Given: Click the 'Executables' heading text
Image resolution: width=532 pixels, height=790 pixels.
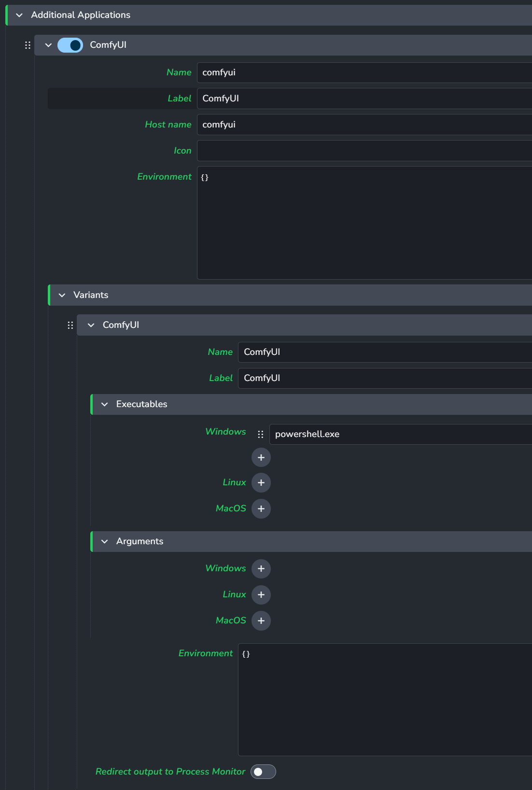Looking at the screenshot, I should tap(141, 404).
